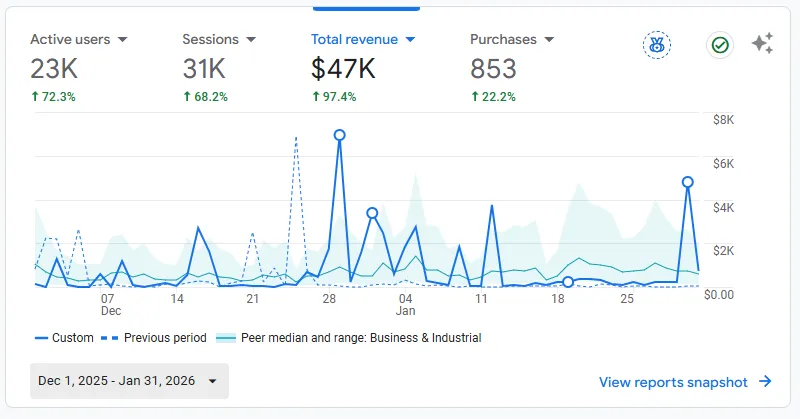
Task: Open the Dec 1, 2025 - Jan 31, 2026 date picker
Action: coord(129,381)
